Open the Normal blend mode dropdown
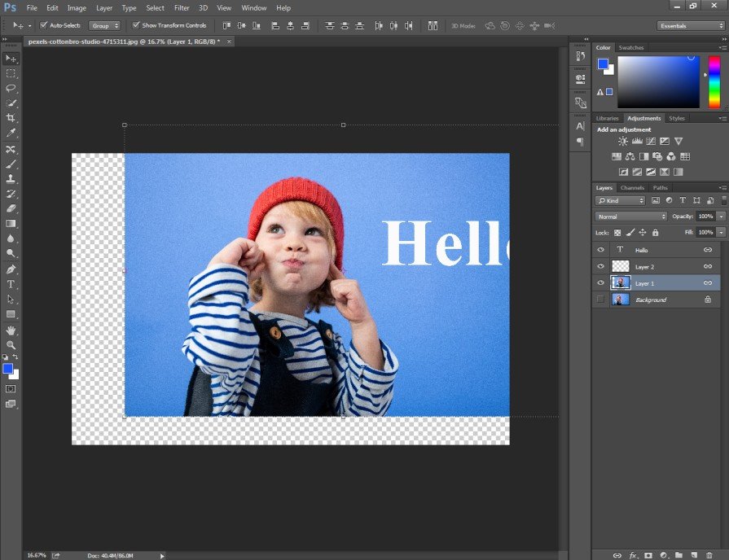The image size is (729, 560). pyautogui.click(x=631, y=216)
